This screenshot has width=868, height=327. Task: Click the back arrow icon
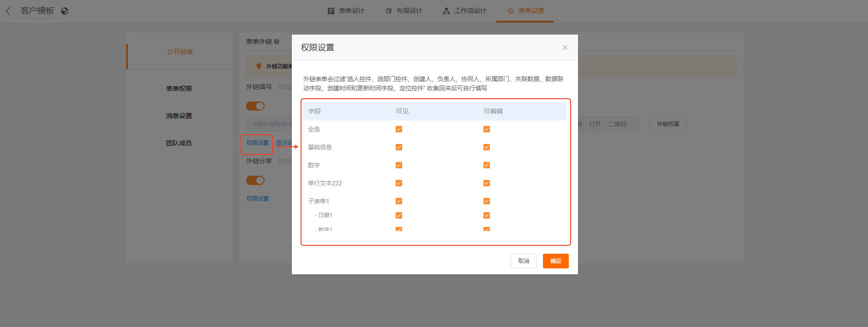[8, 11]
